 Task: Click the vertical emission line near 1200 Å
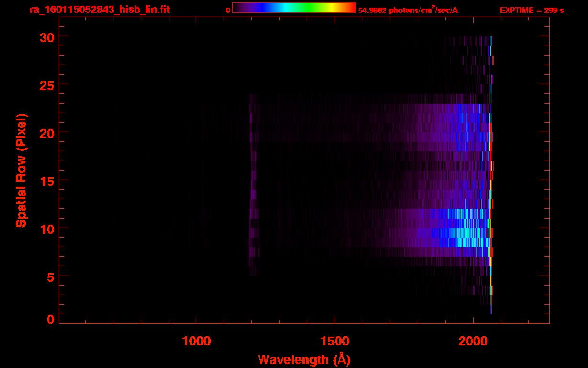253,185
